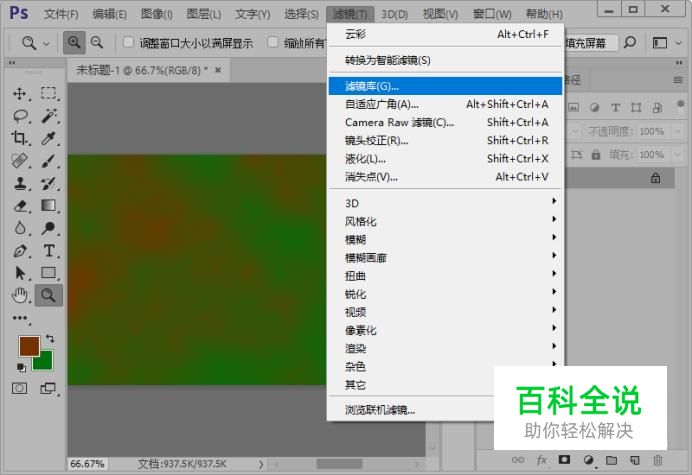The height and width of the screenshot is (475, 692).
Task: Reset default foreground and background colors
Action: pos(21,367)
